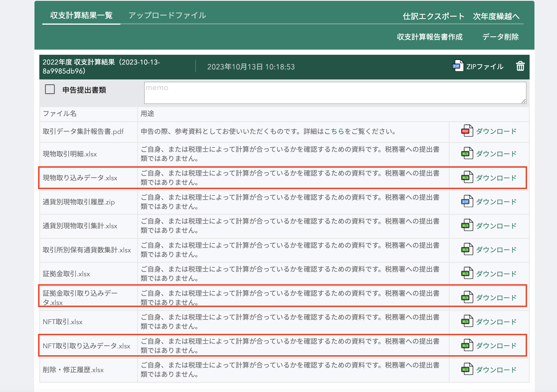The width and height of the screenshot is (557, 392).
Task: Download 証拠金取引.xlsx
Action: coord(496,274)
